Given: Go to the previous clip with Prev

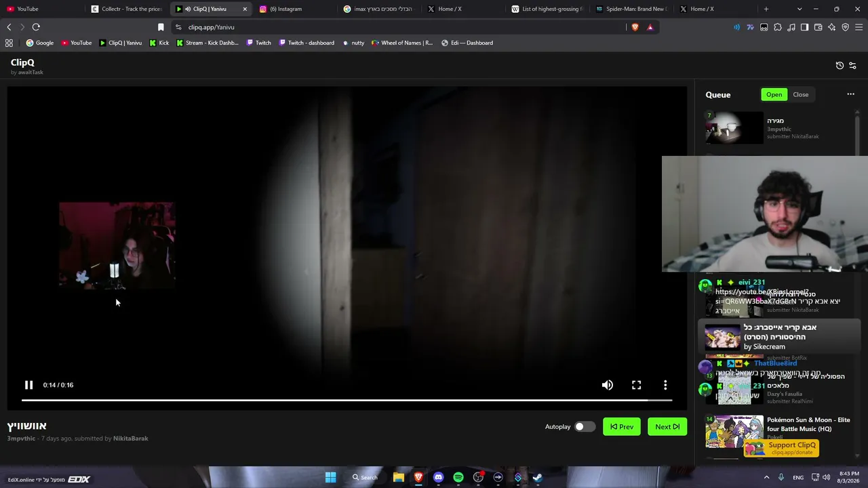Looking at the screenshot, I should point(622,426).
